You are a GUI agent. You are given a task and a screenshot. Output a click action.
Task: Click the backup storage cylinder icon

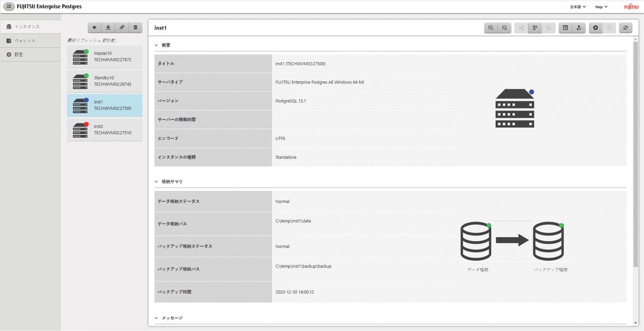[x=548, y=241]
